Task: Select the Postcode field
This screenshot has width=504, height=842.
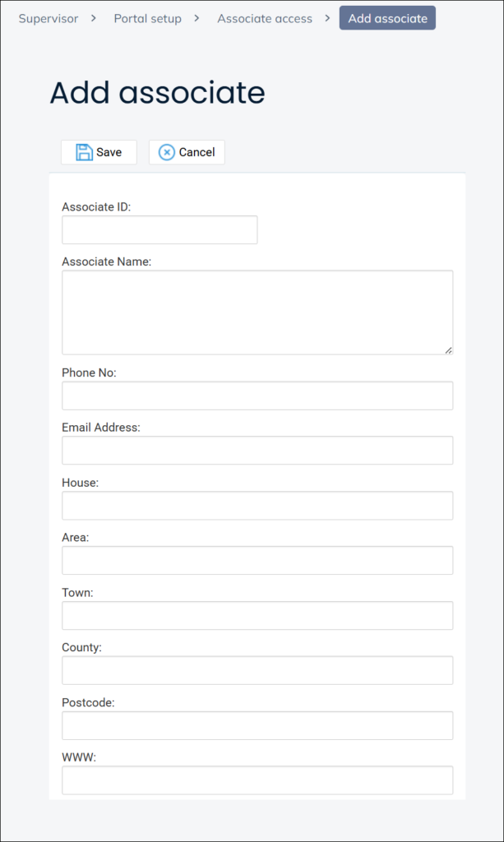Action: tap(257, 726)
